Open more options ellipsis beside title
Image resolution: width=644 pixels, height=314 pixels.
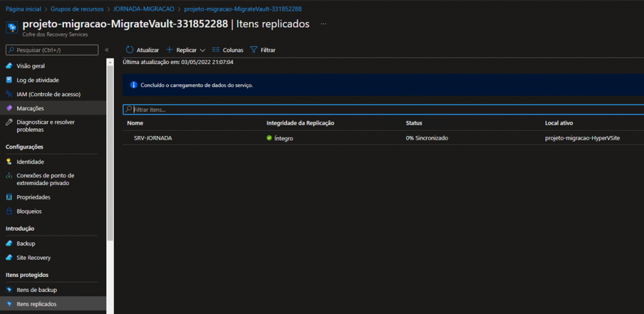point(323,24)
